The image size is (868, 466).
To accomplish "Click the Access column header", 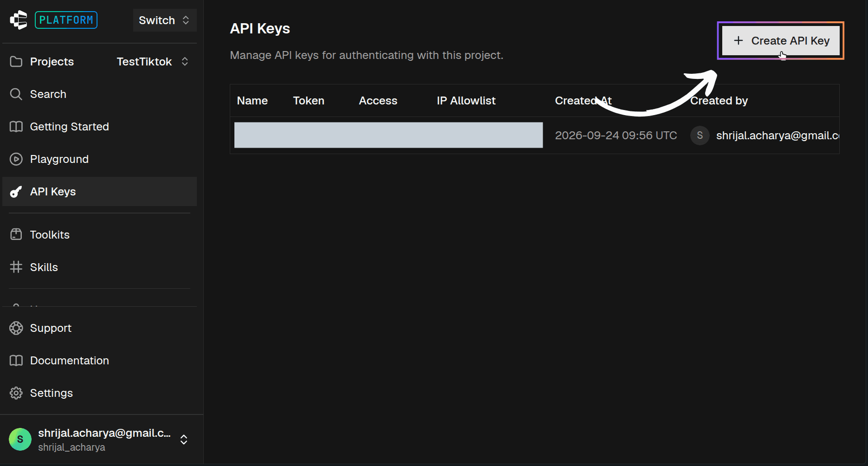I will coord(378,101).
